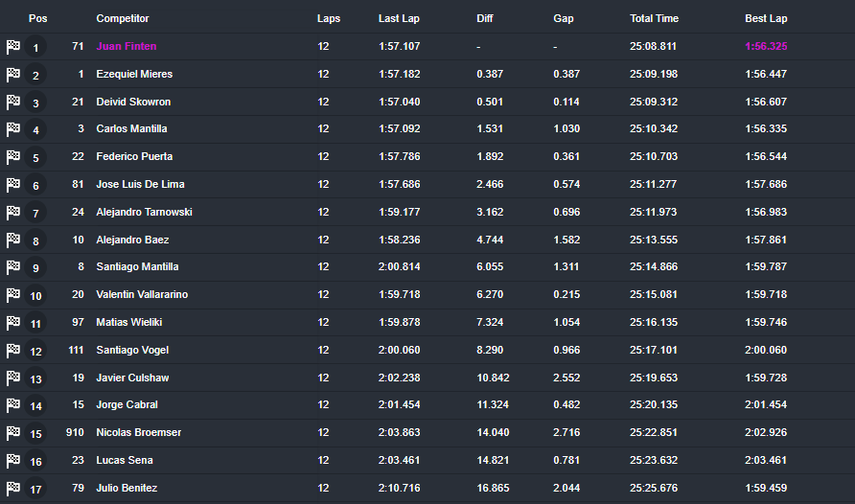Click the checkered flag icon beside Juan Finten

pyautogui.click(x=13, y=46)
